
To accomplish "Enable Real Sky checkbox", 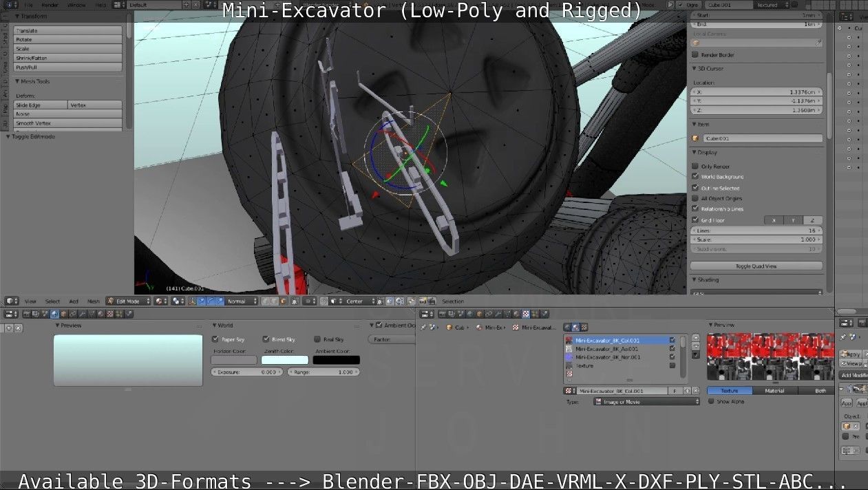I will [317, 339].
